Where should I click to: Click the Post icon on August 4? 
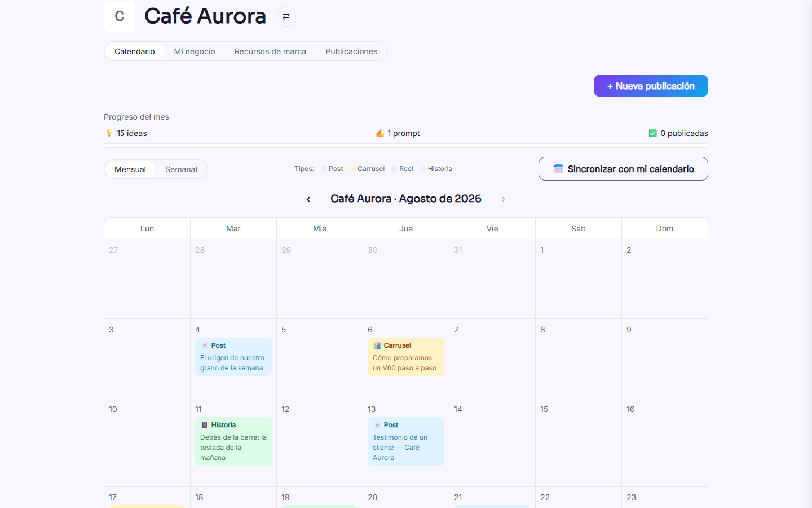(x=205, y=345)
